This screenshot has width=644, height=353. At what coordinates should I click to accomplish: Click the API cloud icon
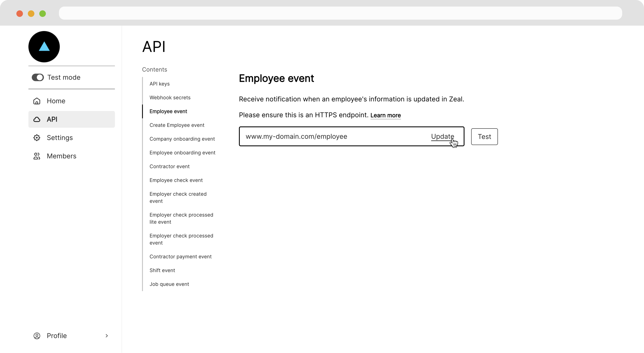37,119
